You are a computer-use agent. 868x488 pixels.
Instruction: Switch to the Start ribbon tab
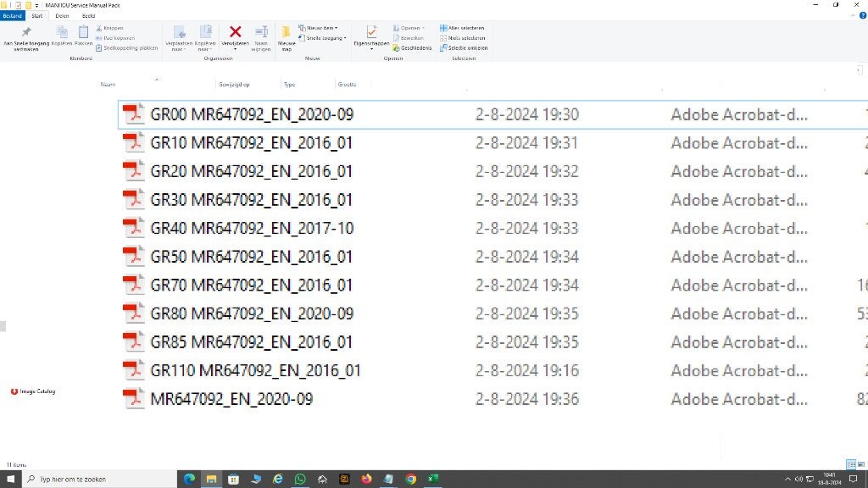point(37,16)
